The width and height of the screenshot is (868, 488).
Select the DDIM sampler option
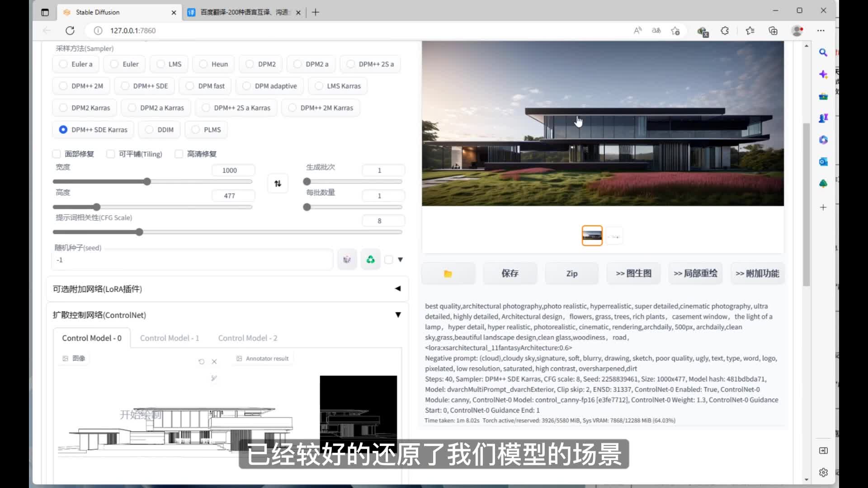tap(149, 130)
